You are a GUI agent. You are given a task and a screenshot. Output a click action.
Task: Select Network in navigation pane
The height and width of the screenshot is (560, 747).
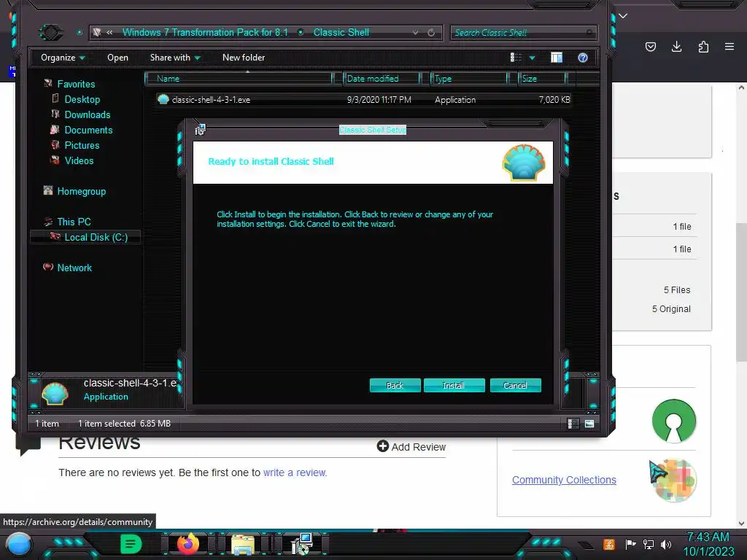point(74,268)
